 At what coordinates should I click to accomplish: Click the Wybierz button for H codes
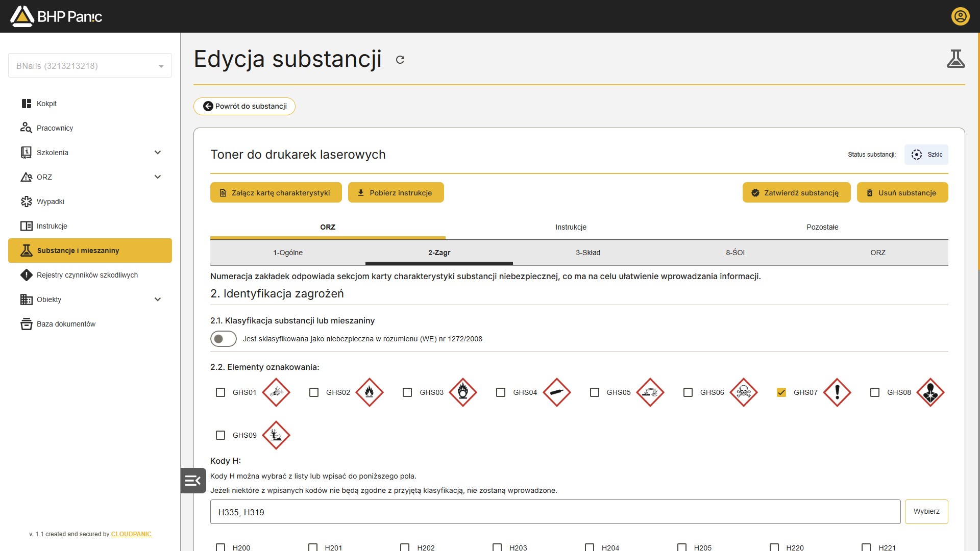926,512
